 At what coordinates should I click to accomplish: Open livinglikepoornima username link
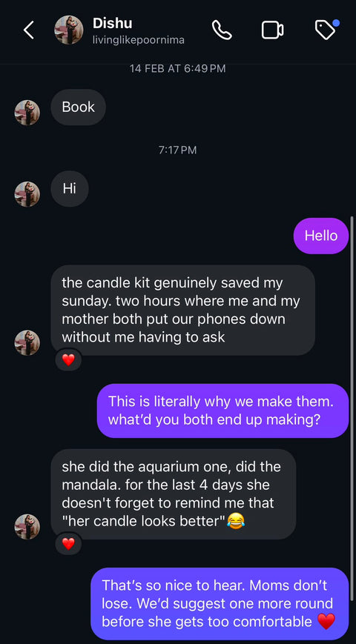coord(138,40)
